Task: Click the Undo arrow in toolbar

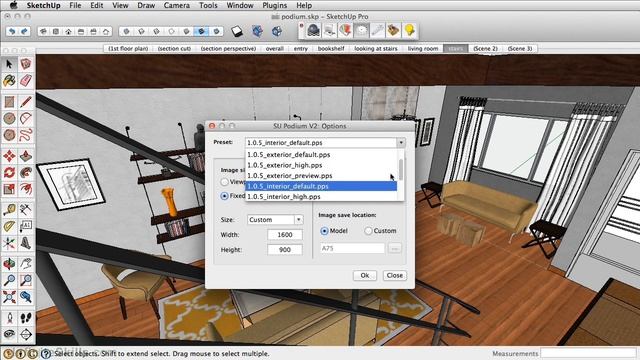Action: [12, 31]
